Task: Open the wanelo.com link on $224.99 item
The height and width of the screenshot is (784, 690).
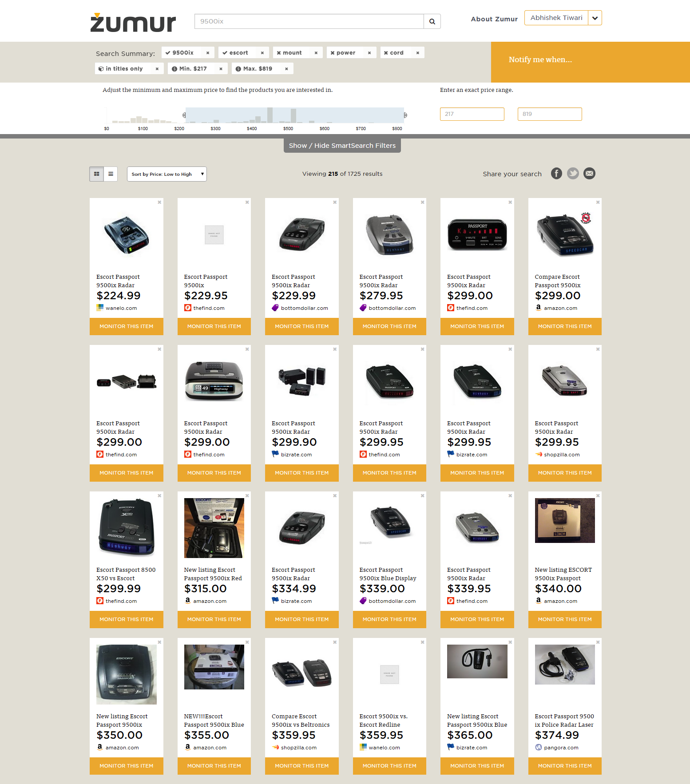Action: click(121, 308)
